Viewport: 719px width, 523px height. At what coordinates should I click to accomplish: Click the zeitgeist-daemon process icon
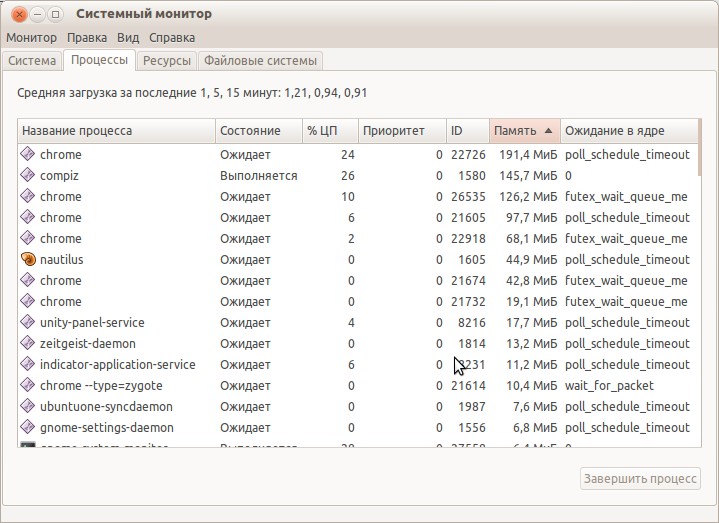pyautogui.click(x=28, y=343)
